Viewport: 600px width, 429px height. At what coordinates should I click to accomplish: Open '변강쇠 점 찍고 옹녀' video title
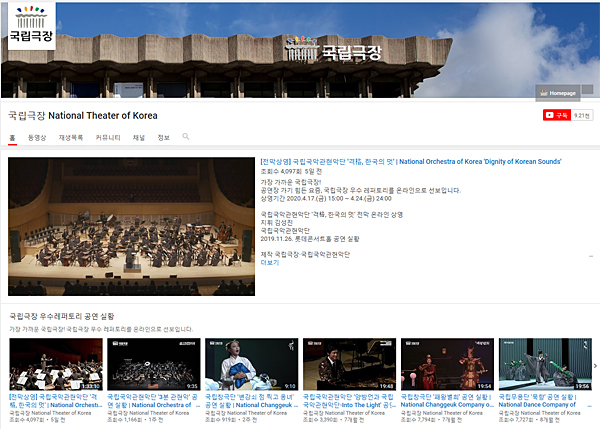point(251,401)
